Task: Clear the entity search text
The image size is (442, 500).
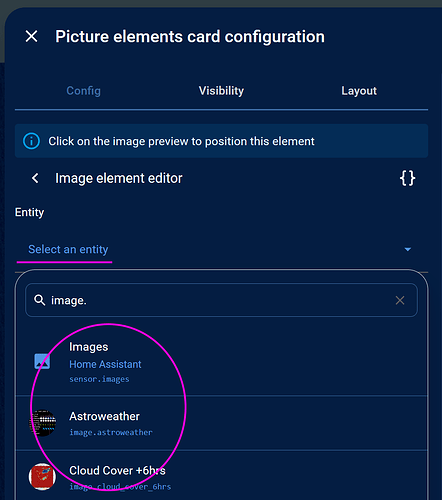Action: 400,300
